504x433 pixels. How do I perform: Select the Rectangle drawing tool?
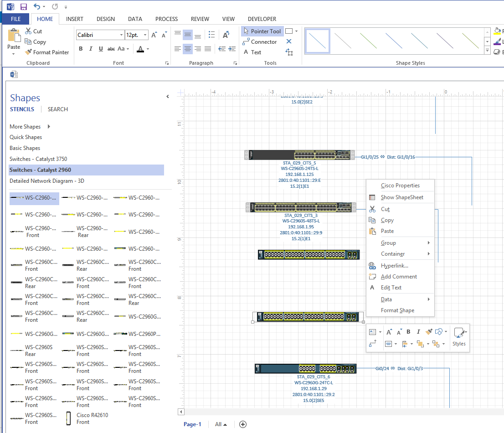click(289, 31)
